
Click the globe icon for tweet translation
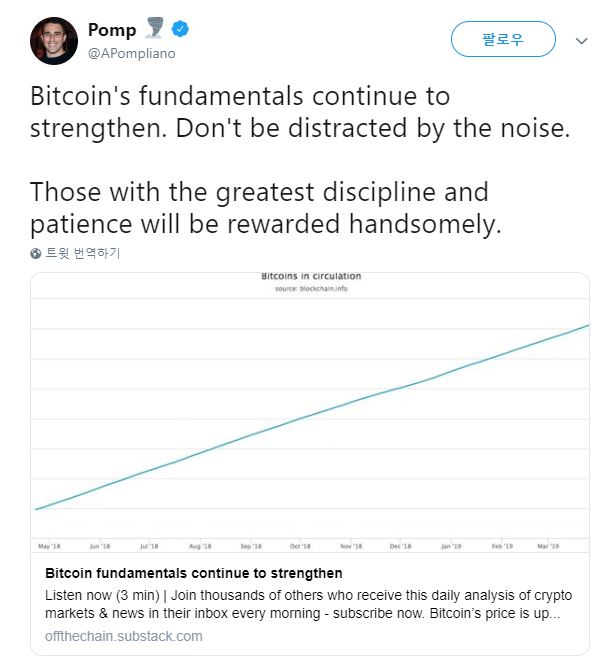point(36,254)
